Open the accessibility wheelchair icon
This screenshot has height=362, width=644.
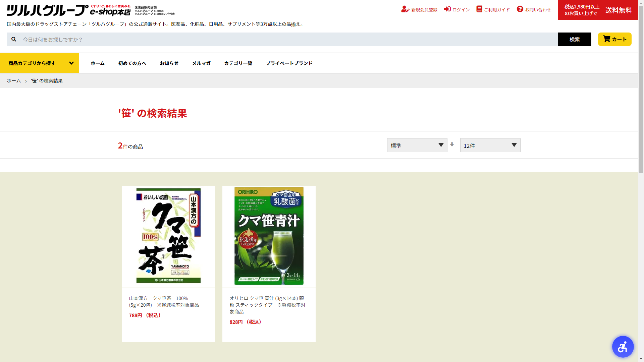tap(623, 347)
